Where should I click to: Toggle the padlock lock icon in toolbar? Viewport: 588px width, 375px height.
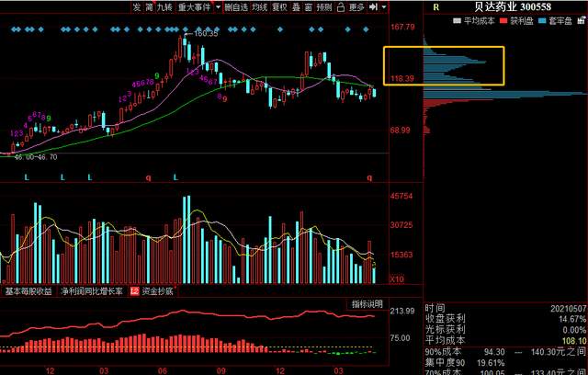pos(336,7)
